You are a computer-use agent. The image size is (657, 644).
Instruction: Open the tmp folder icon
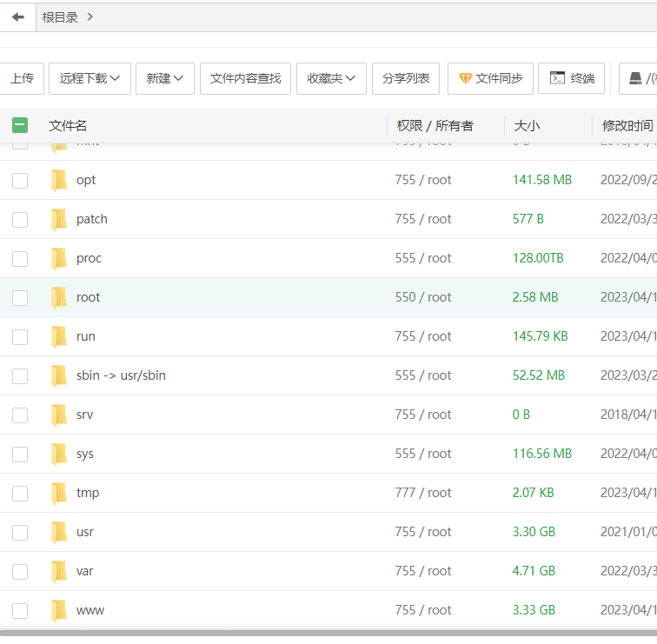pos(59,493)
